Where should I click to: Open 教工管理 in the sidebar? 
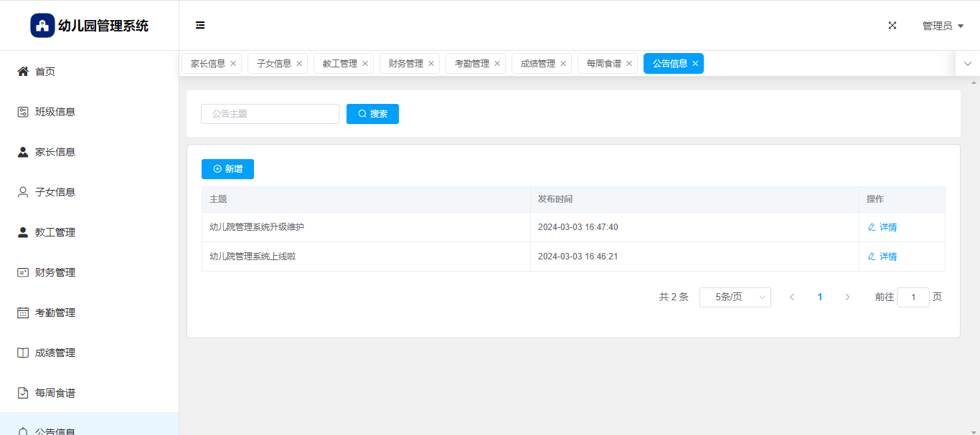pyautogui.click(x=55, y=232)
